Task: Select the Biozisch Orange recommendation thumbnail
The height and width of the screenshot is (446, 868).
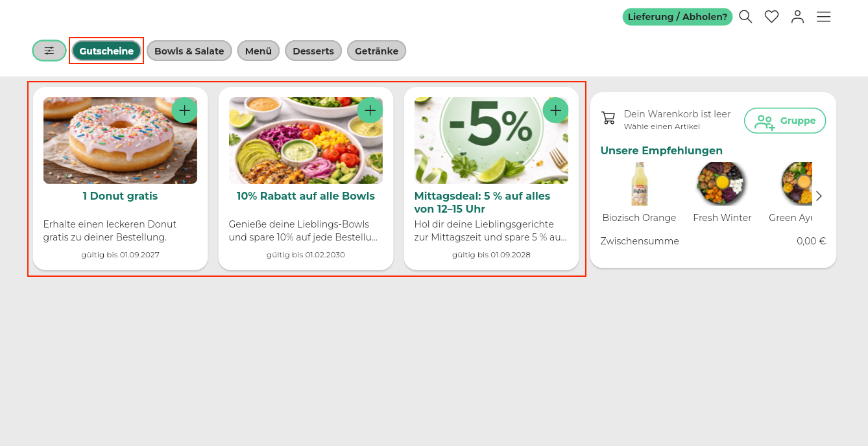Action: [639, 184]
